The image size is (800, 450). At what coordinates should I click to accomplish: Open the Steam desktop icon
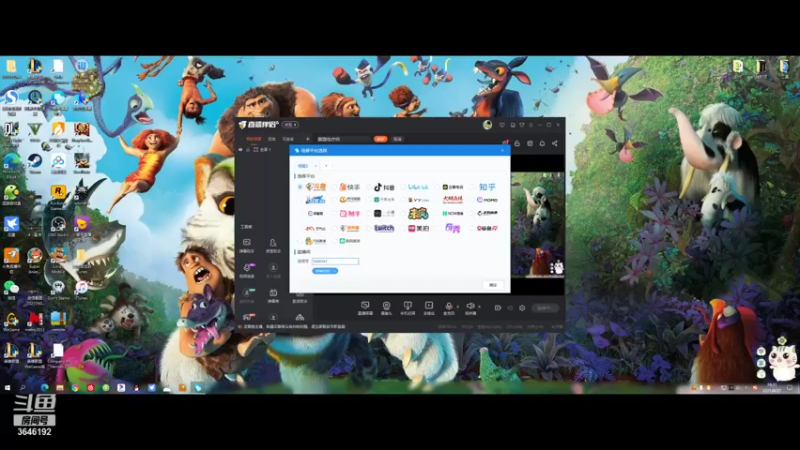tap(35, 164)
